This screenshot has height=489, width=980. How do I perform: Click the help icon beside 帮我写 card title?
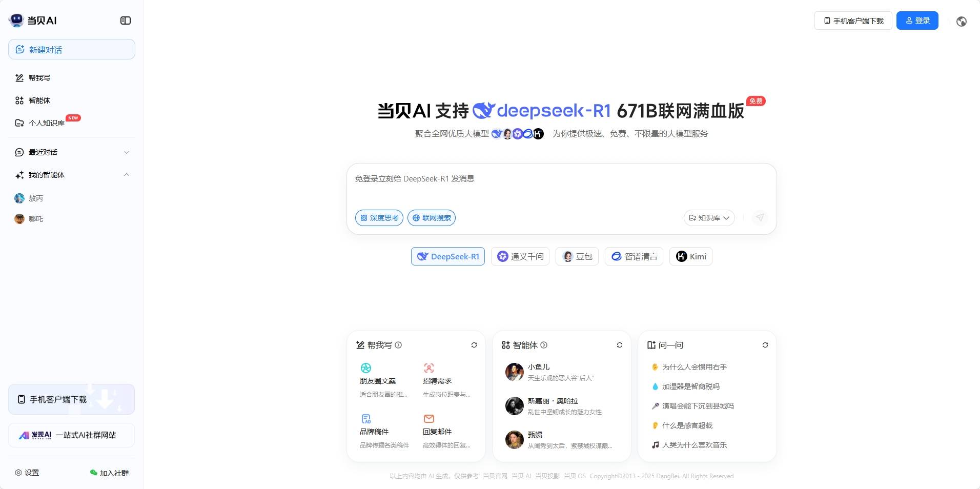pyautogui.click(x=398, y=345)
